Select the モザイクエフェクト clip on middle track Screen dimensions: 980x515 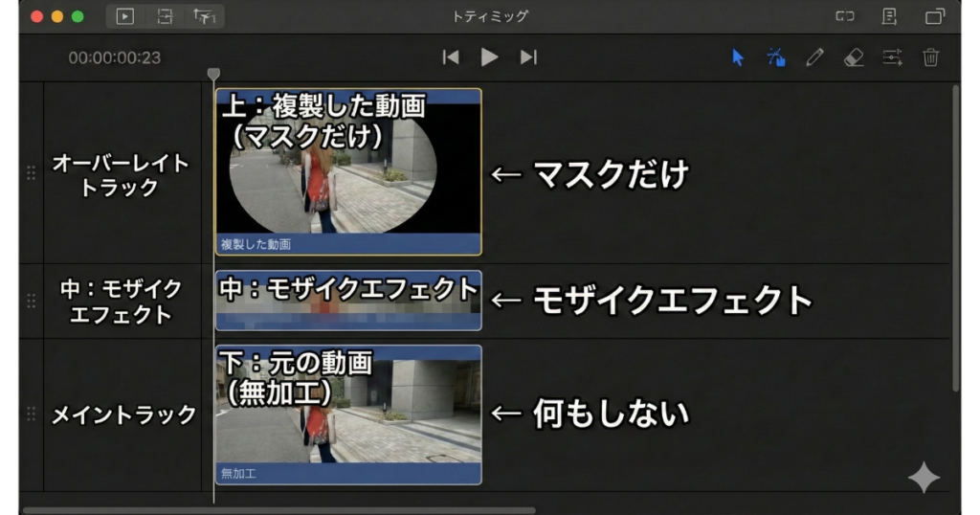[348, 301]
